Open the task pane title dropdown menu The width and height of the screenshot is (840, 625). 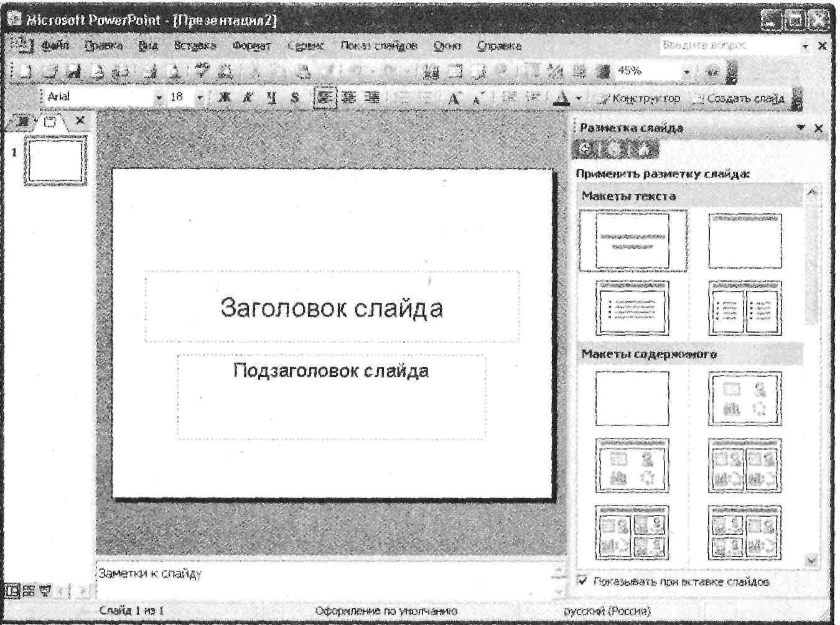[801, 127]
